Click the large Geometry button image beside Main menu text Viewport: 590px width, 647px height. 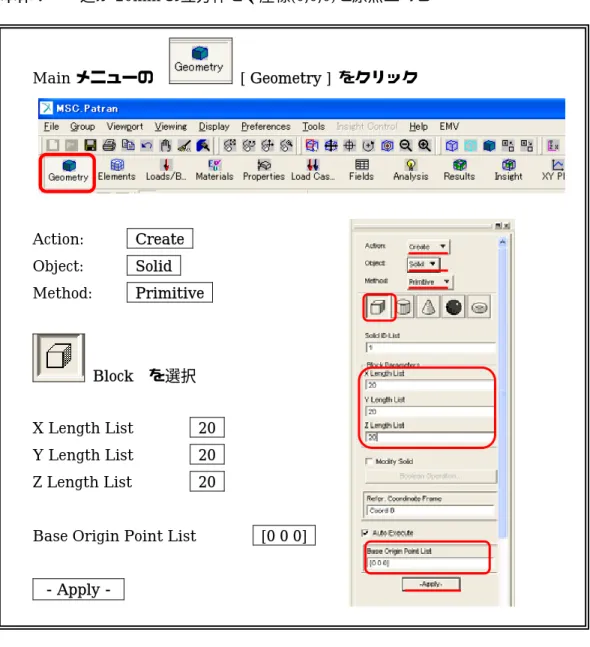point(201,61)
